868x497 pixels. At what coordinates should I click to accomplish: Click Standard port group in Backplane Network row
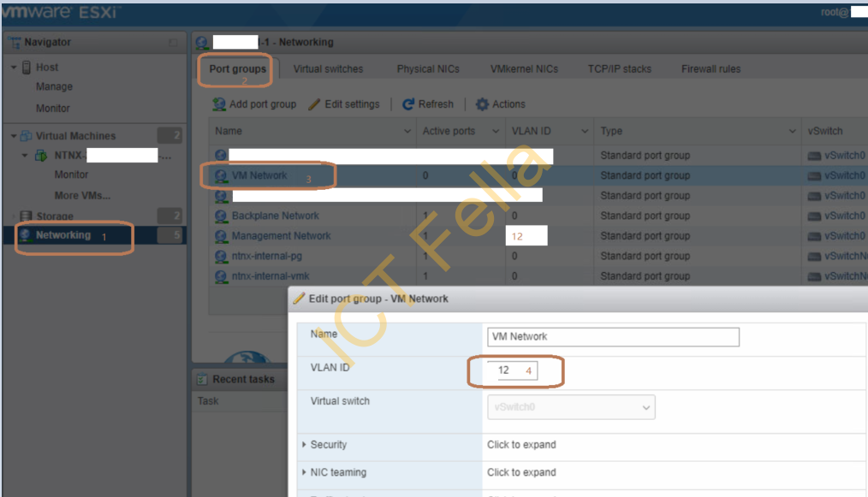(645, 216)
